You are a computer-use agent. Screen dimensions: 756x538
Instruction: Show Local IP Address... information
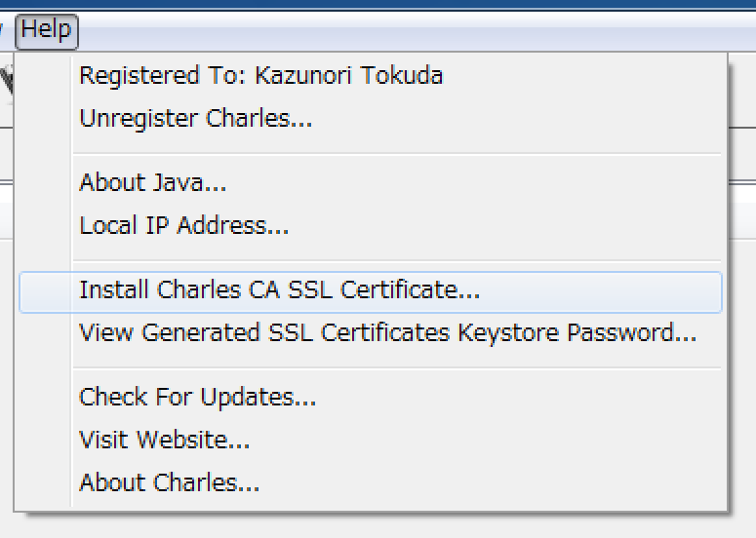tap(371, 225)
